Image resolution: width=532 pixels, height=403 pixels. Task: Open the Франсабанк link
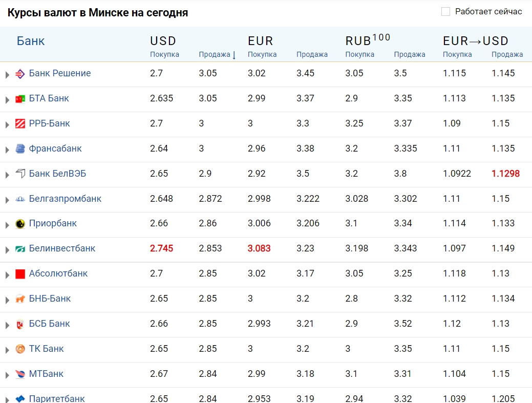(55, 149)
